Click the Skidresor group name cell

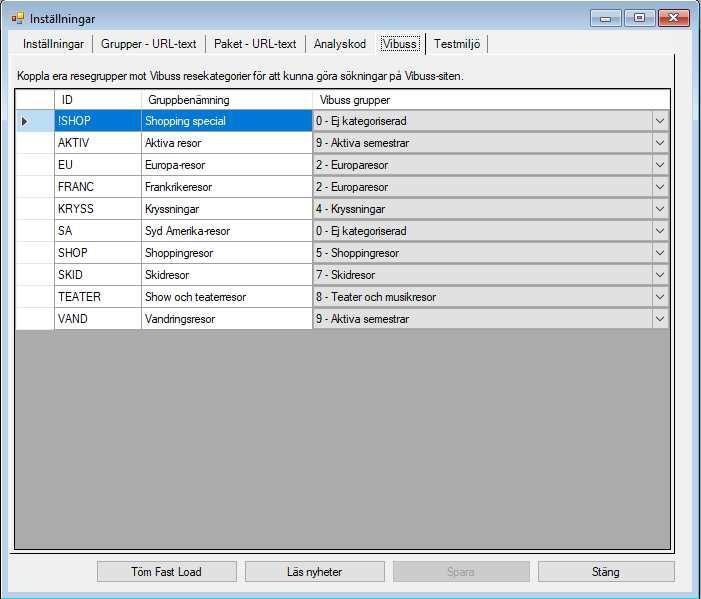tap(227, 274)
